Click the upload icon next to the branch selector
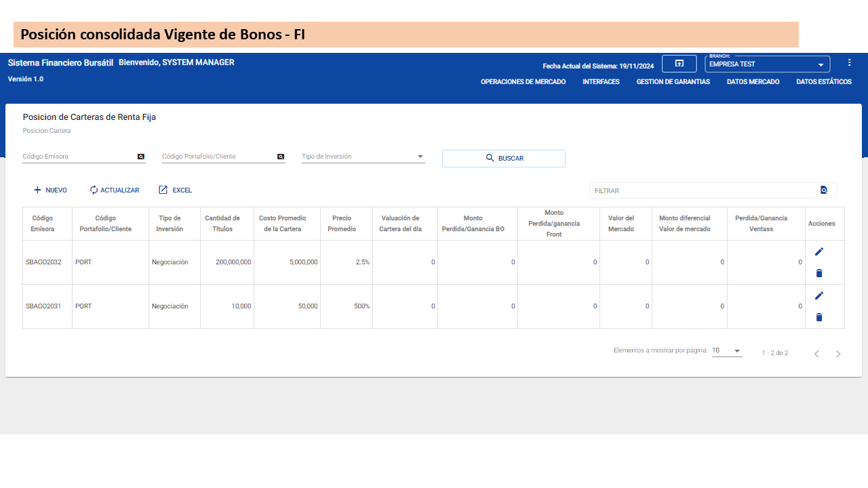The image size is (868, 488). pyautogui.click(x=679, y=63)
